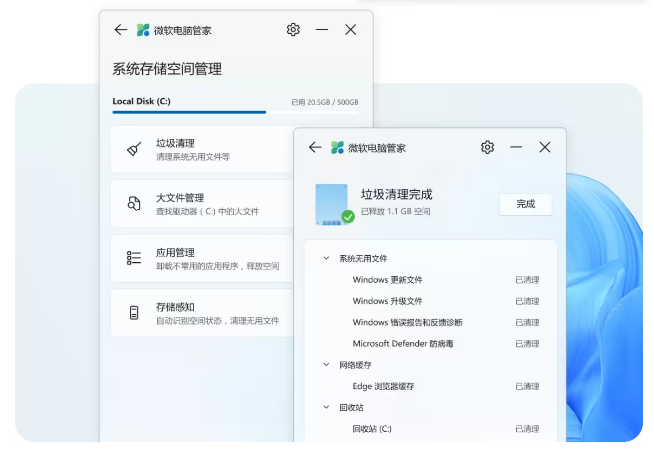The image size is (654, 454).
Task: Click the Local Disk (C:) usage bar
Action: pos(189,113)
